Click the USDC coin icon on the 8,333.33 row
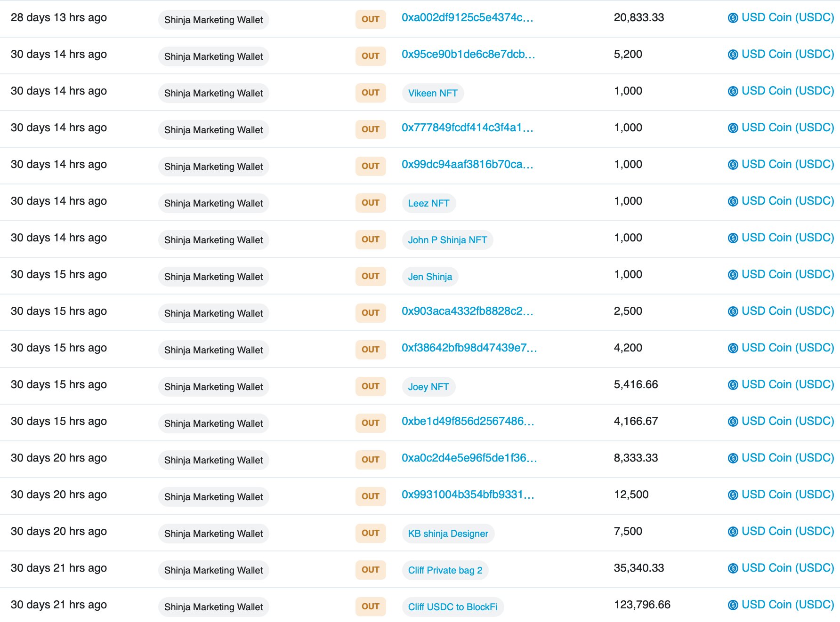The height and width of the screenshot is (622, 840). click(733, 457)
